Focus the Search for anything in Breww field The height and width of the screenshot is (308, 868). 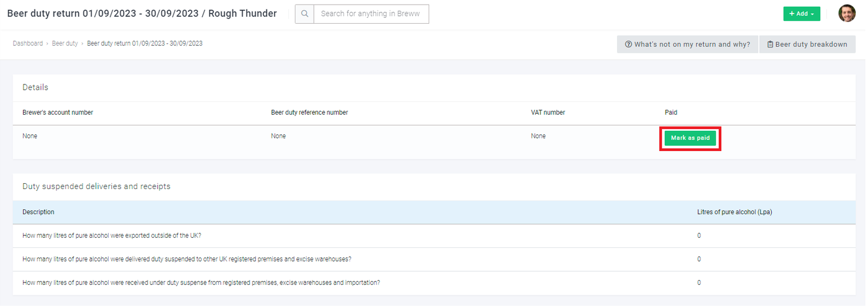371,14
